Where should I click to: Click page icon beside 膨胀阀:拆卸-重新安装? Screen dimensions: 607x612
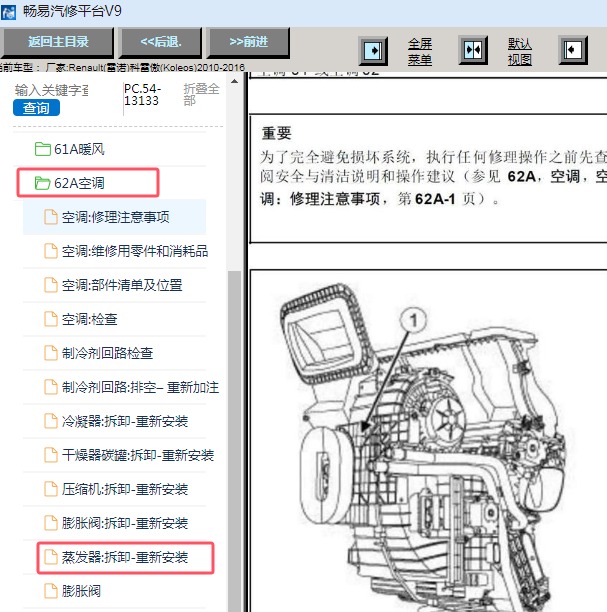pos(51,523)
